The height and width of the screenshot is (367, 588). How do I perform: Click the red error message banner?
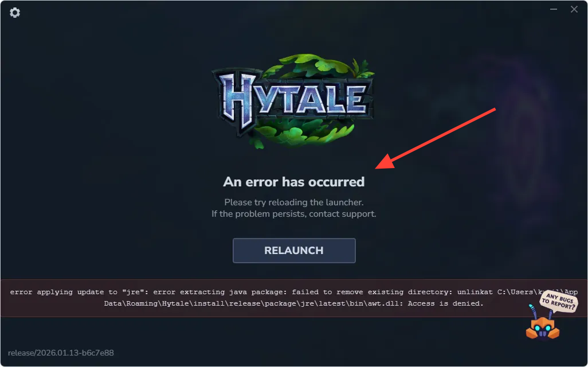coord(294,298)
